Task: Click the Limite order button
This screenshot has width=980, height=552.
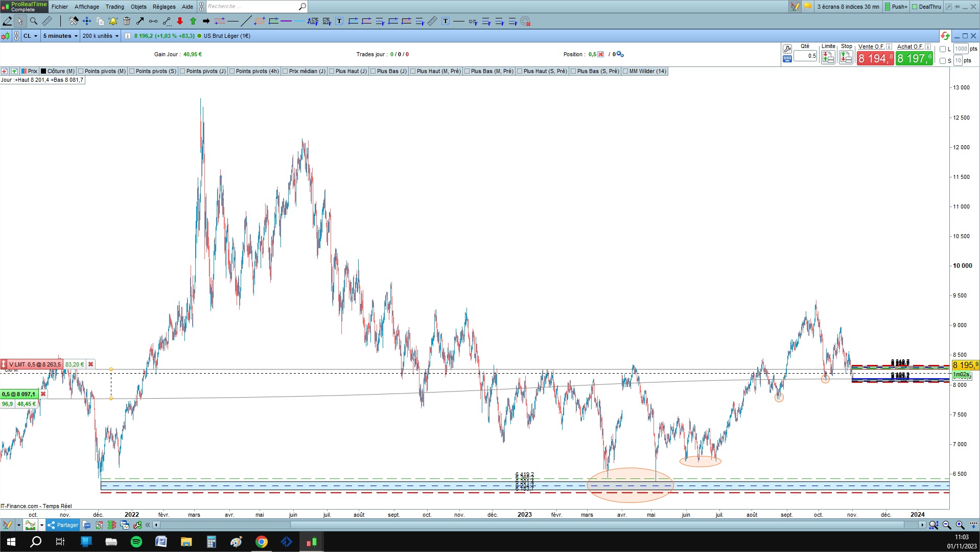Action: pyautogui.click(x=828, y=58)
